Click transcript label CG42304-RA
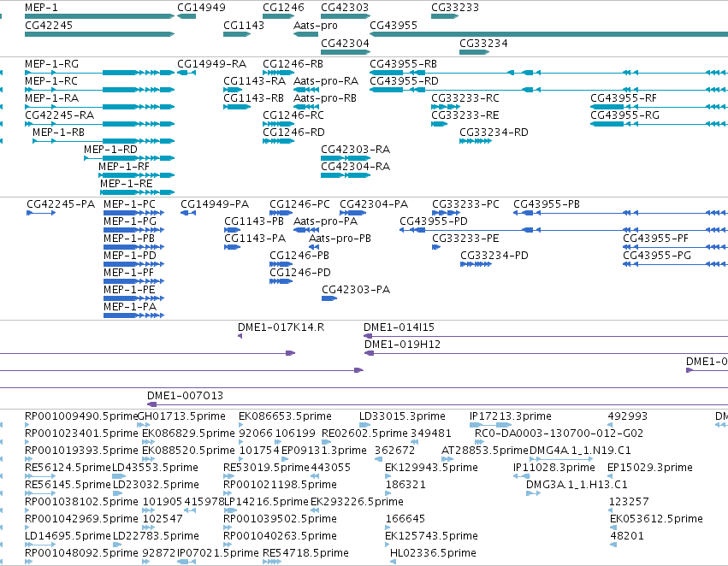 coord(355,167)
